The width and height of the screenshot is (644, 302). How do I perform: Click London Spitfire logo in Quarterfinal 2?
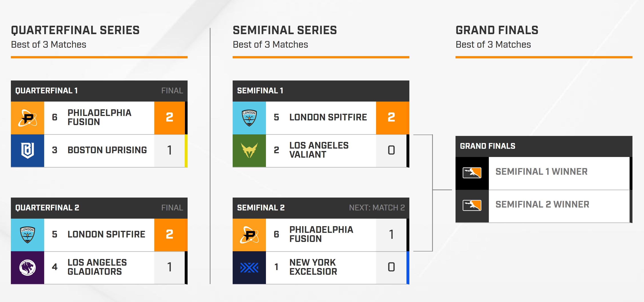[x=28, y=235]
